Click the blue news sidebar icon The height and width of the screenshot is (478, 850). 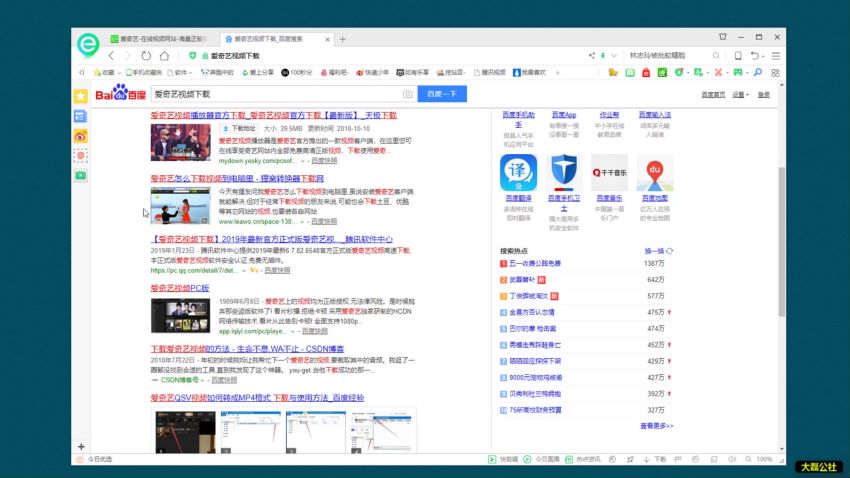pyautogui.click(x=81, y=116)
